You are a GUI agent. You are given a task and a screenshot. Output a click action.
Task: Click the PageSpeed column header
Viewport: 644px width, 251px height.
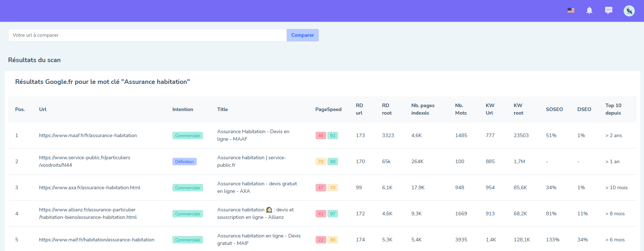point(328,109)
